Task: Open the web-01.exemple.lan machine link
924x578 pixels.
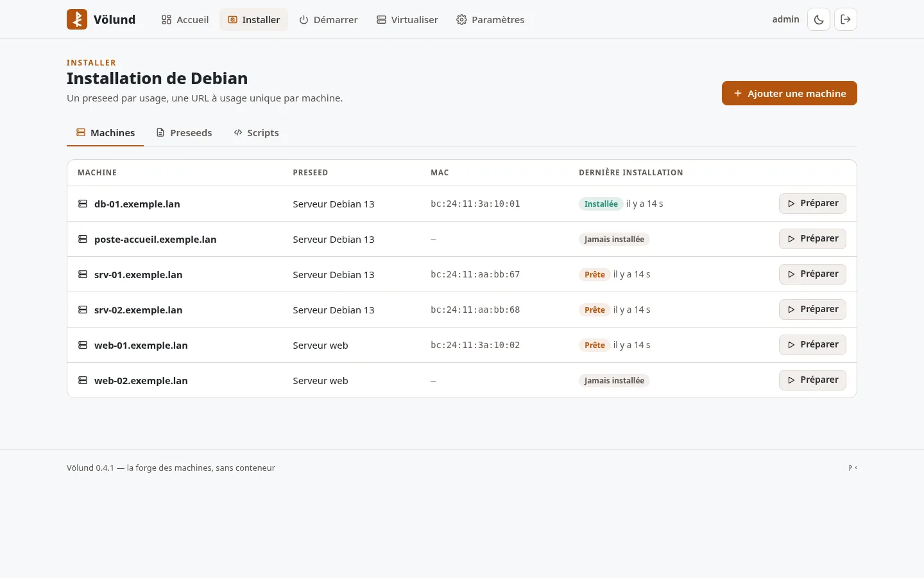Action: tap(141, 345)
